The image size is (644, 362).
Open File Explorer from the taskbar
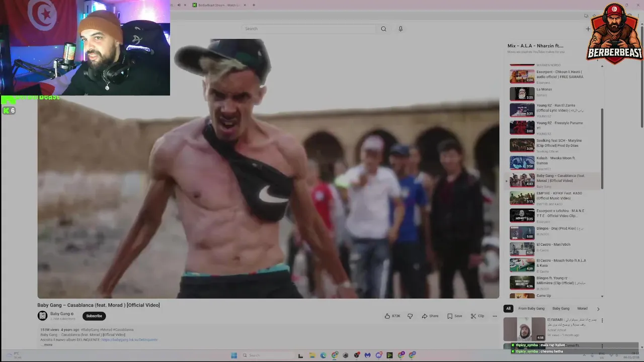point(312,355)
